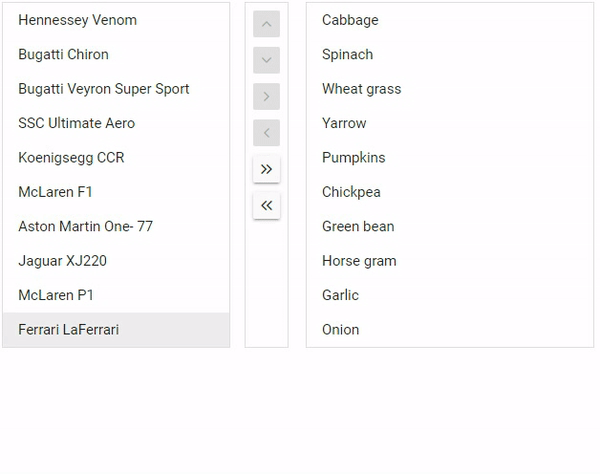Click the move down arrow icon
The width and height of the screenshot is (600, 474).
click(x=266, y=60)
